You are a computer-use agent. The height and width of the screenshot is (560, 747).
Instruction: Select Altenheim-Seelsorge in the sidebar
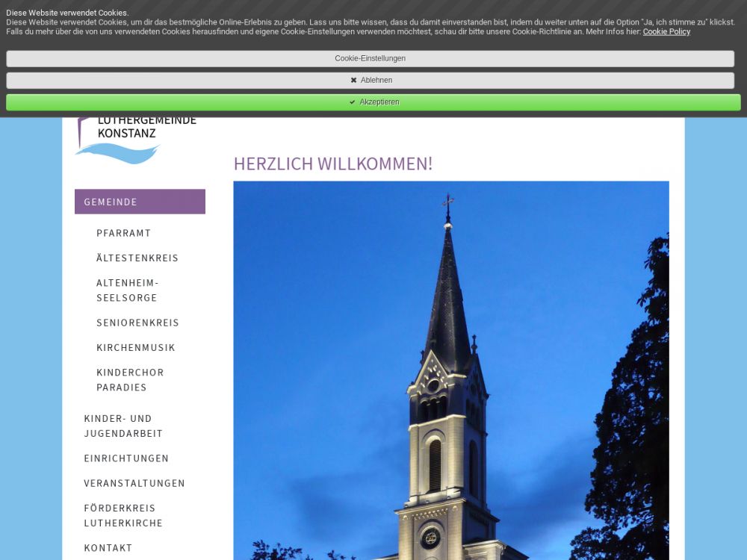point(127,290)
